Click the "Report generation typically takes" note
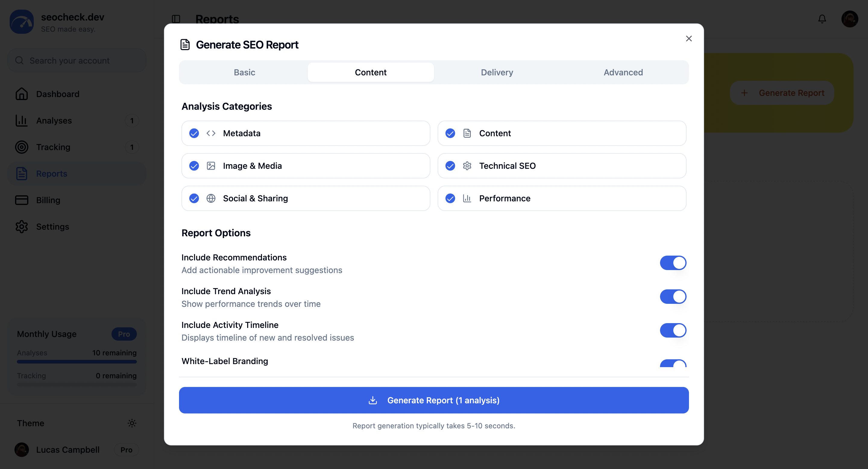The image size is (868, 469). pyautogui.click(x=434, y=426)
